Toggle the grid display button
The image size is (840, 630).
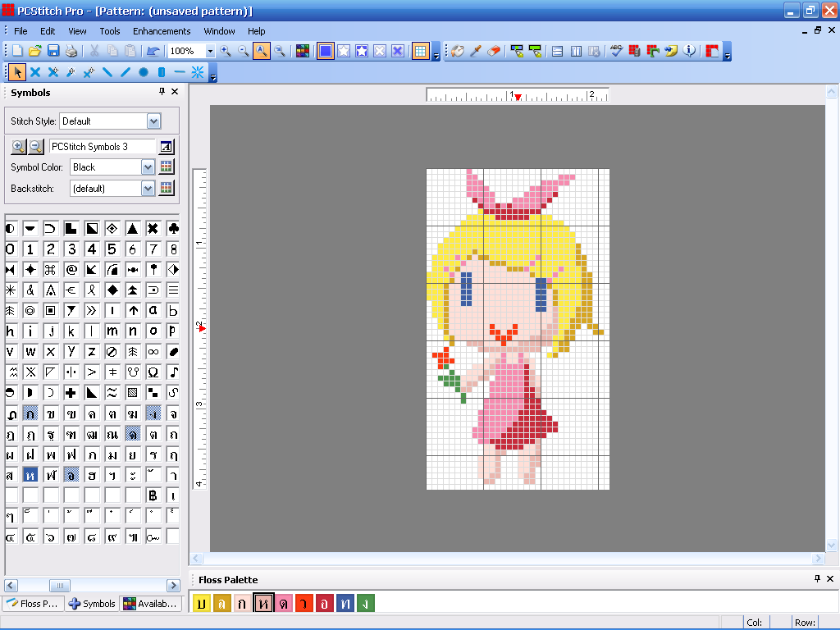coord(420,51)
